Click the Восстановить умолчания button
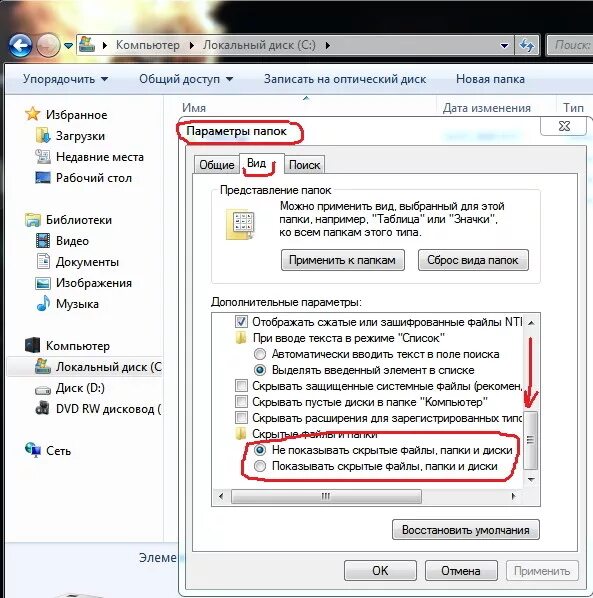The image size is (593, 598). (x=466, y=530)
